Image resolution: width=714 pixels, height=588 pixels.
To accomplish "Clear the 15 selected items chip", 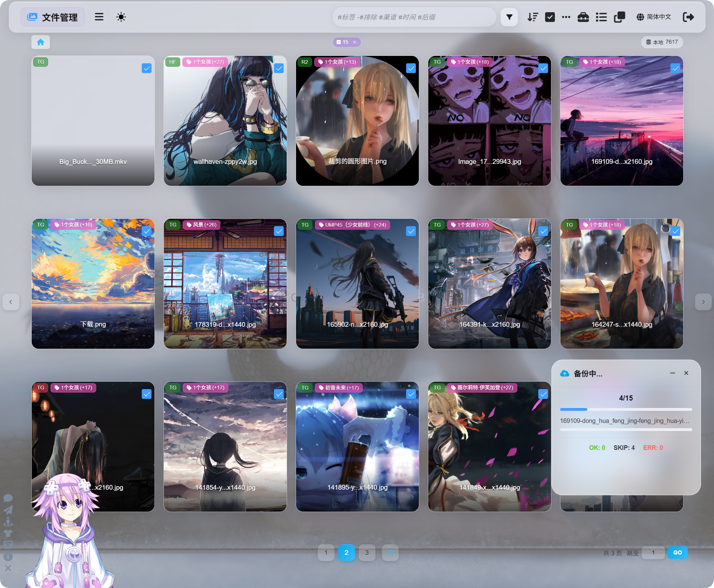I will point(355,42).
